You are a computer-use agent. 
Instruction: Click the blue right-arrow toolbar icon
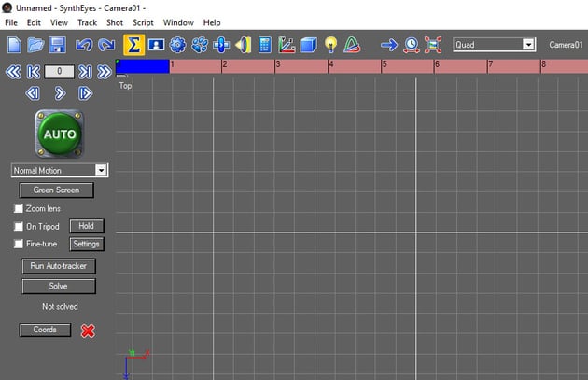tap(389, 45)
